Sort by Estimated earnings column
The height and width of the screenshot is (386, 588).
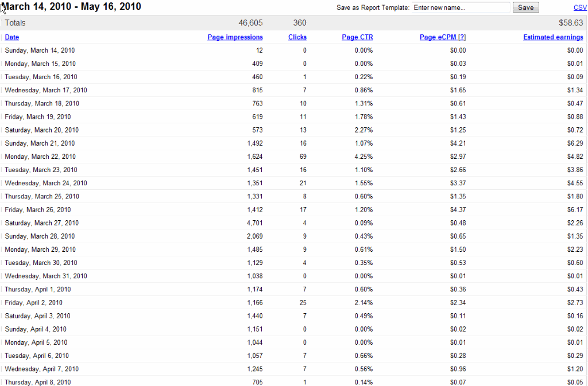(553, 37)
